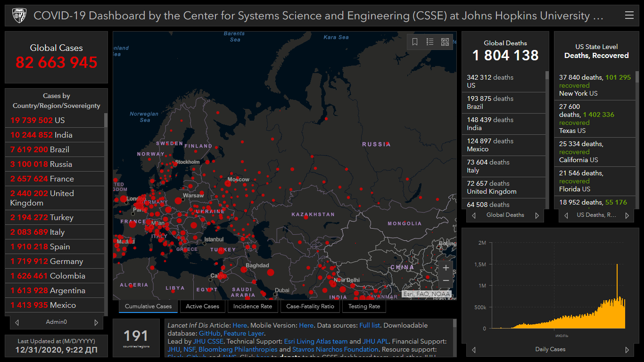This screenshot has height=362, width=644.
Task: Show next panel after Global Deaths
Action: [537, 215]
